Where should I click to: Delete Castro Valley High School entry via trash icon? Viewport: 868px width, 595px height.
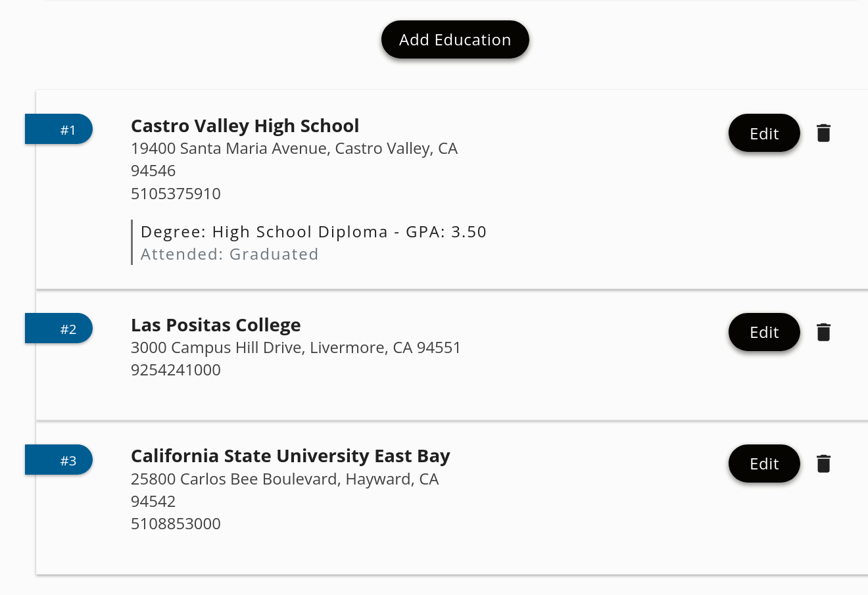(823, 133)
